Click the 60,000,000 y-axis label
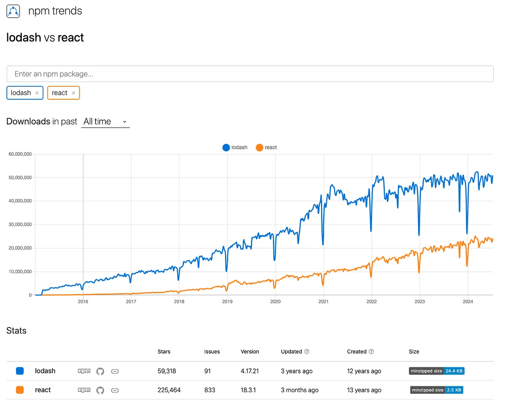This screenshot has width=519, height=420. (20, 154)
